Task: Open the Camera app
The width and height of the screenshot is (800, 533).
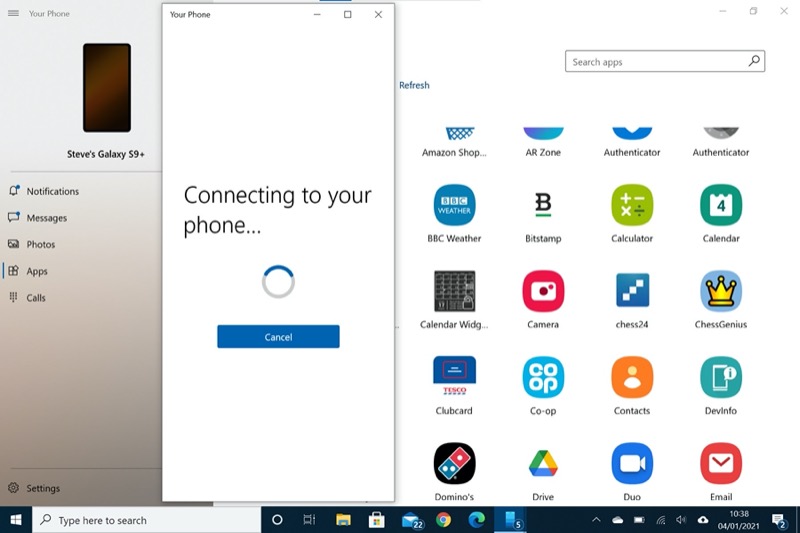Action: 543,291
